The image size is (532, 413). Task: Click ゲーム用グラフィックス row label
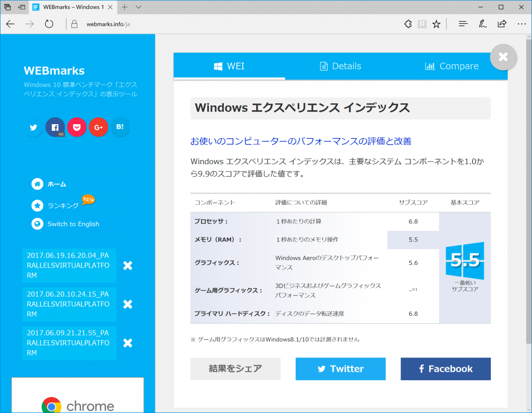point(229,290)
